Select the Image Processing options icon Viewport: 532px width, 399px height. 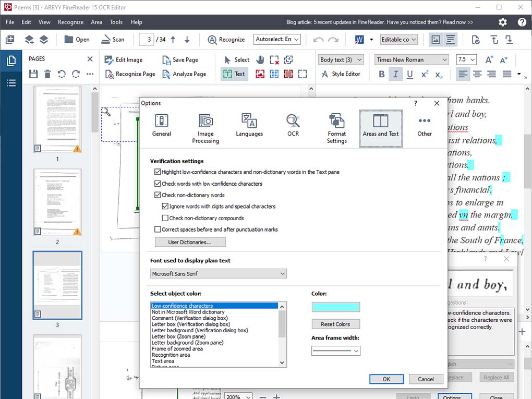point(205,122)
